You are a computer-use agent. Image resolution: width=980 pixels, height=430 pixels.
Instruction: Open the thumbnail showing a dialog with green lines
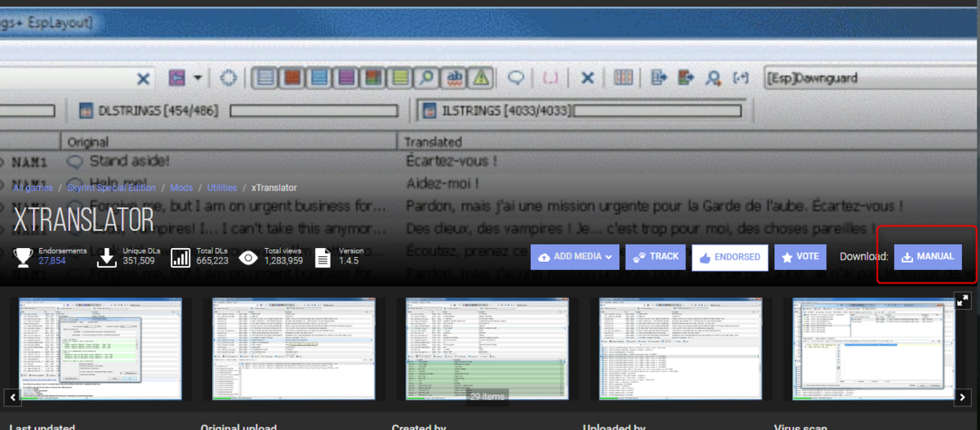[100, 348]
